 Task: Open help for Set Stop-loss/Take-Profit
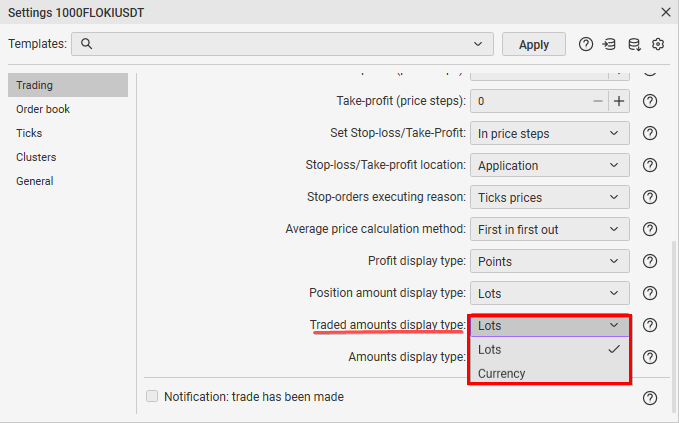point(650,133)
